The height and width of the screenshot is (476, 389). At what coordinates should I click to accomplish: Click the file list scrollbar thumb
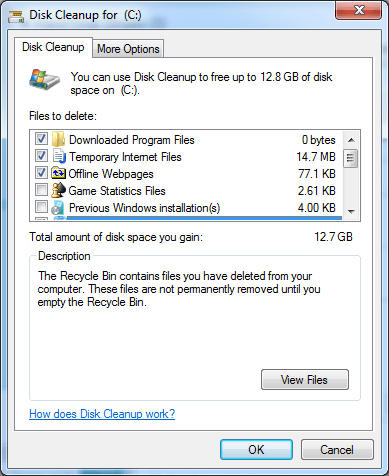[x=351, y=158]
